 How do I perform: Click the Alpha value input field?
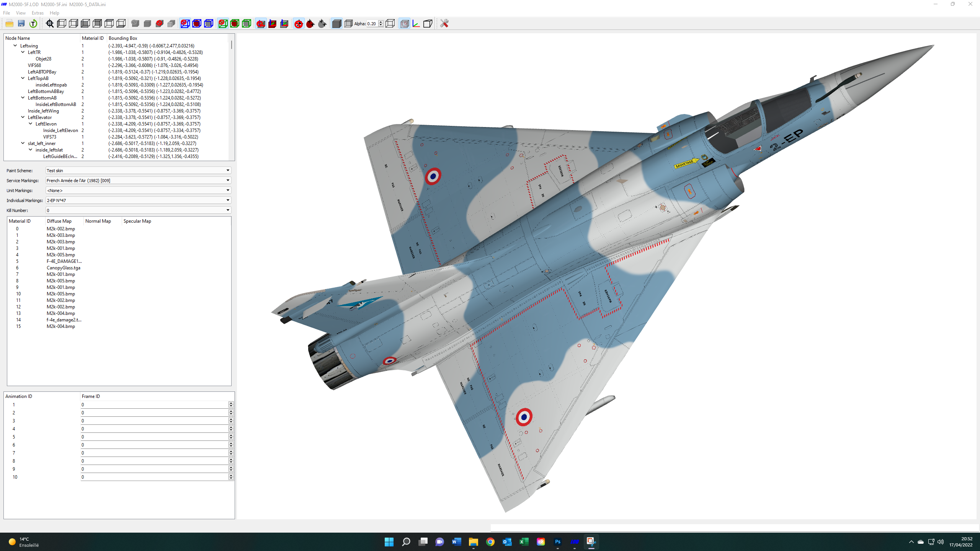[372, 24]
